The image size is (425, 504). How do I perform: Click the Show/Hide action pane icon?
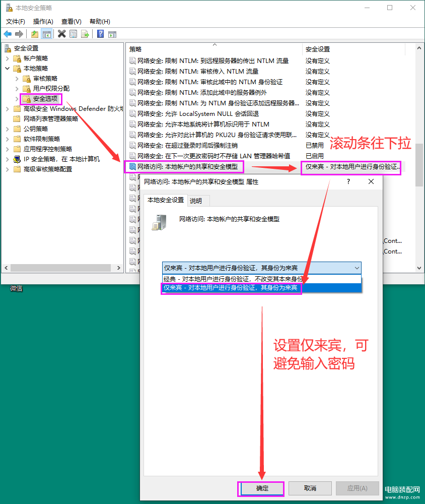112,34
